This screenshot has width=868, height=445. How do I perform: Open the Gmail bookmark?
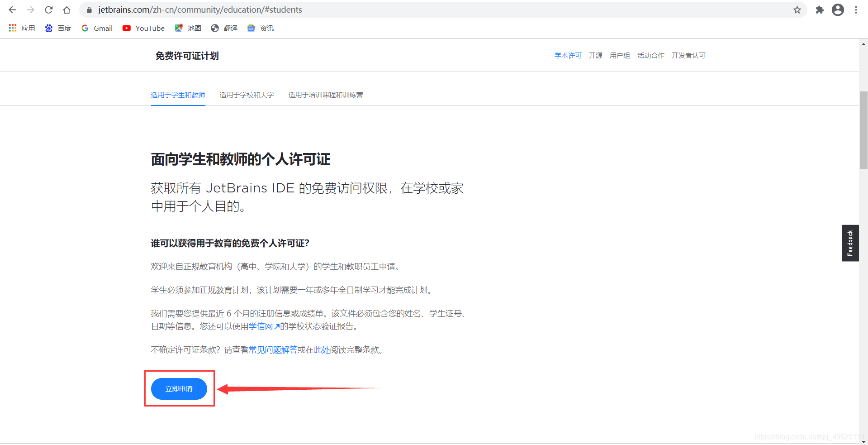tap(96, 28)
